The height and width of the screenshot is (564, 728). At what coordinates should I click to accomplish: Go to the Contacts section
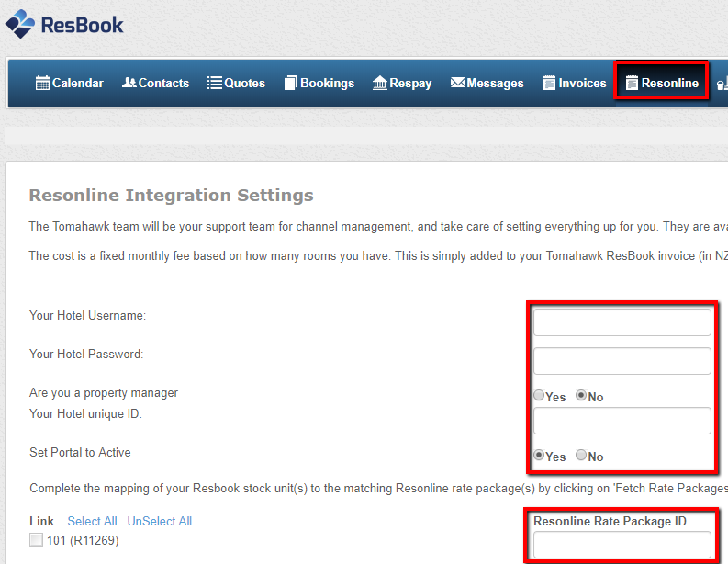click(155, 83)
